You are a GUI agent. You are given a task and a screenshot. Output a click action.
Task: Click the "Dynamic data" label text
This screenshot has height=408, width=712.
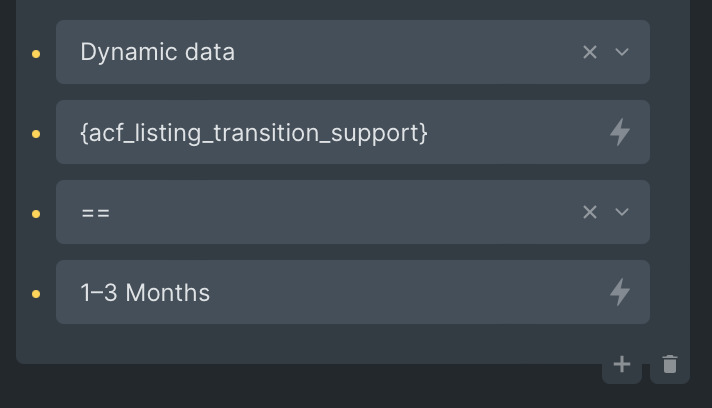[157, 52]
